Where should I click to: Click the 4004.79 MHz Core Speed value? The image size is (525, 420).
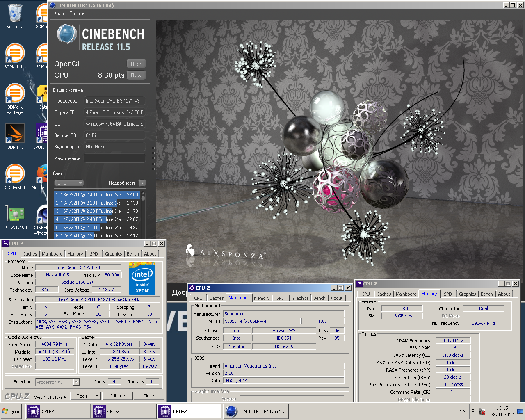(x=55, y=344)
